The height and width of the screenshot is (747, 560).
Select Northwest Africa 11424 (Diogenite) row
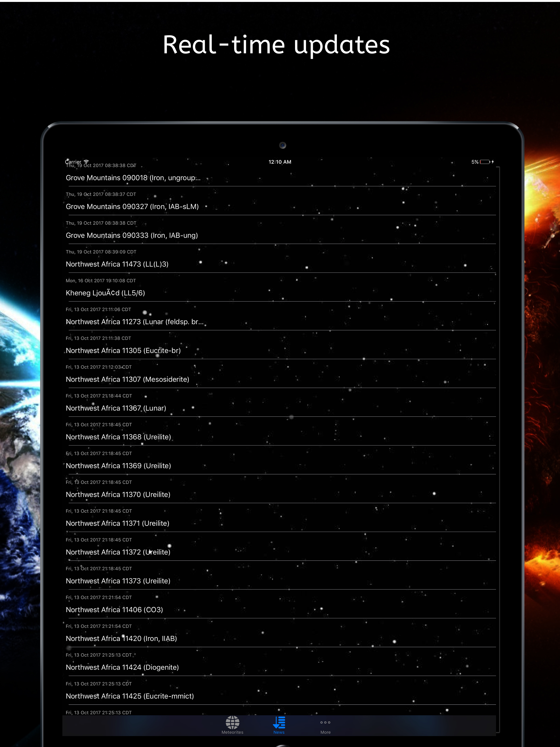122,667
